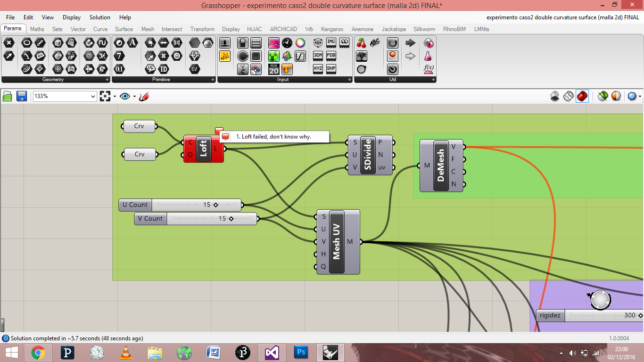Click the Save document icon
644x362 pixels.
tap(21, 96)
